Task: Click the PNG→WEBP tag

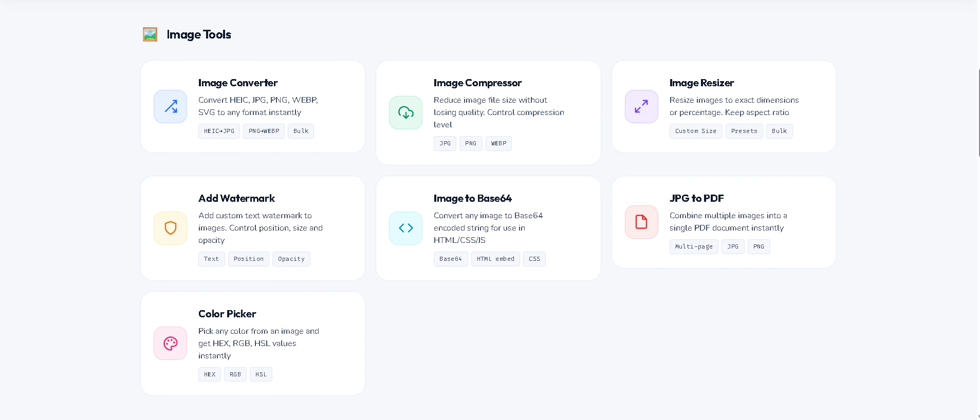Action: click(x=264, y=131)
